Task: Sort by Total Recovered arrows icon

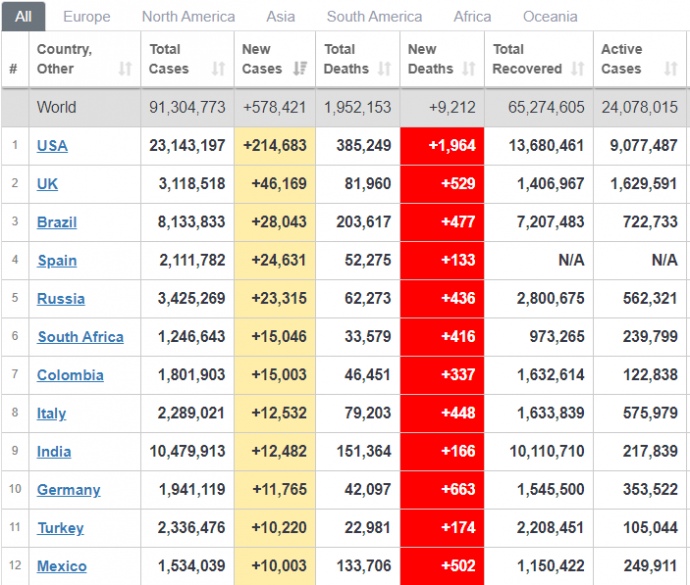Action: tap(577, 69)
